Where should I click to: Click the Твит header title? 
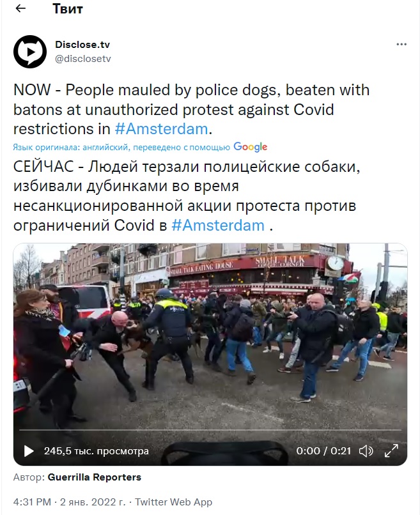68,8
